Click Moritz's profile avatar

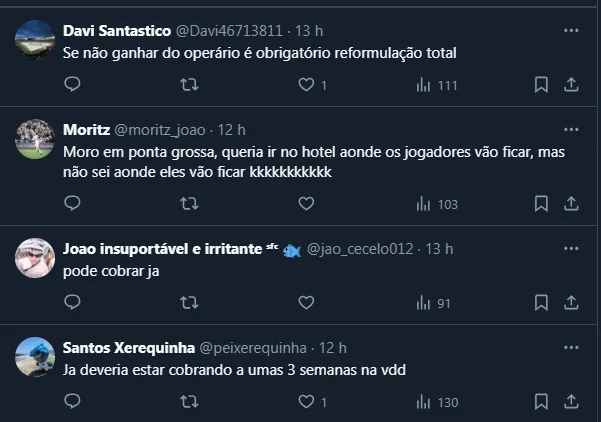(35, 140)
